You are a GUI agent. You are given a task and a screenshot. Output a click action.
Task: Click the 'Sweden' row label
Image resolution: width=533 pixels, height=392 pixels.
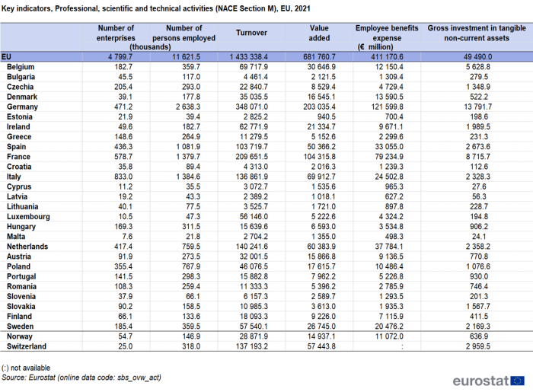(x=20, y=327)
